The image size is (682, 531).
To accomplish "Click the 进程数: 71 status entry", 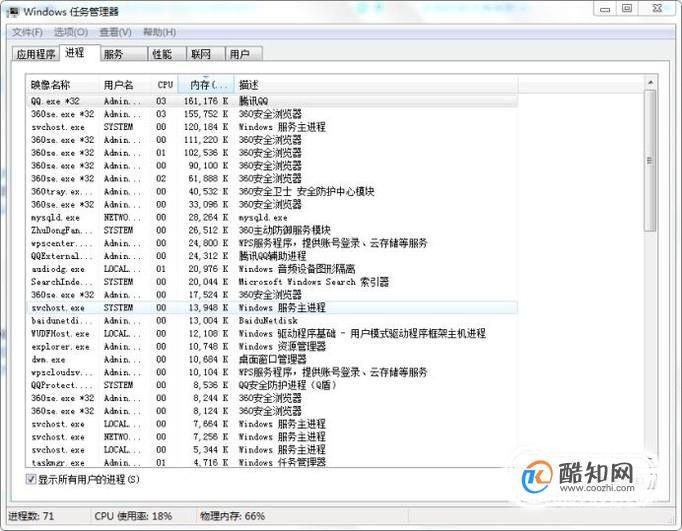I will (x=31, y=516).
